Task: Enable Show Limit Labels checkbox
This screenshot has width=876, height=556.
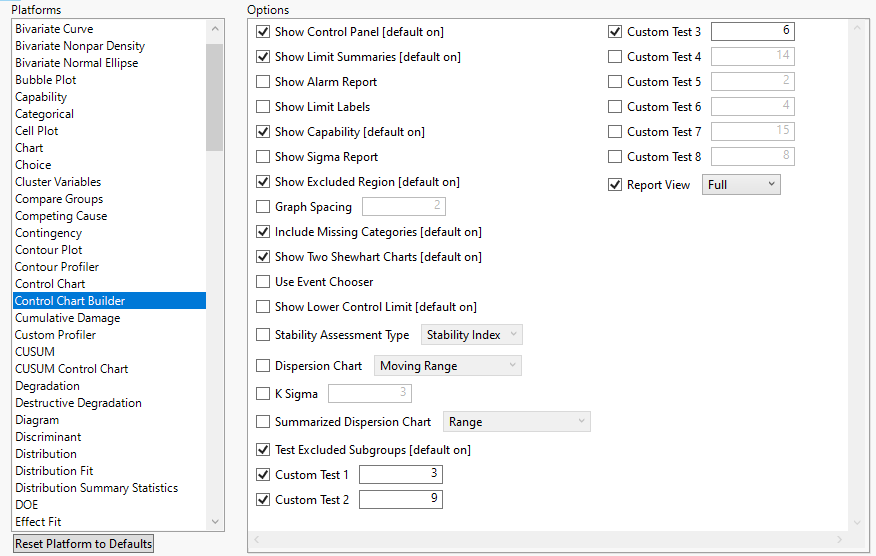Action: (263, 107)
